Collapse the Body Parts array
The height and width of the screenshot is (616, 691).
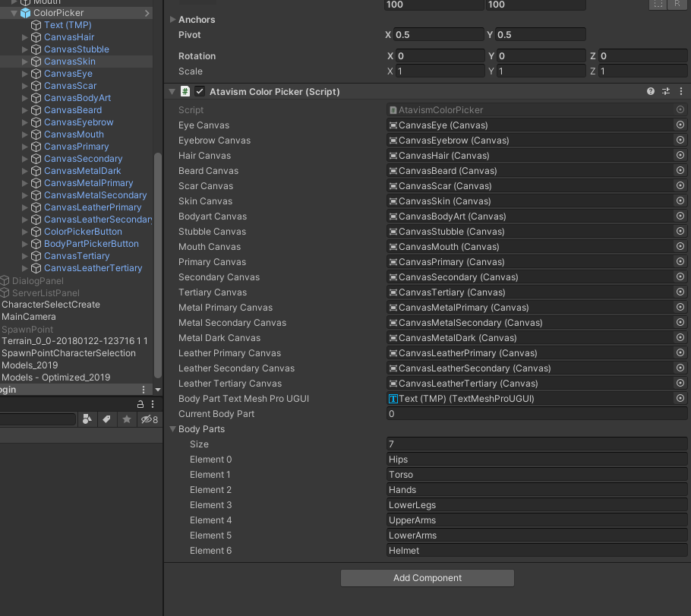(x=173, y=429)
